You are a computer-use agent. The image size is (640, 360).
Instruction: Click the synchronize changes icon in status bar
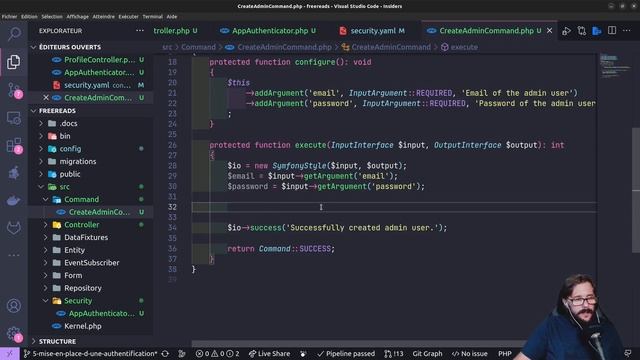coord(165,353)
